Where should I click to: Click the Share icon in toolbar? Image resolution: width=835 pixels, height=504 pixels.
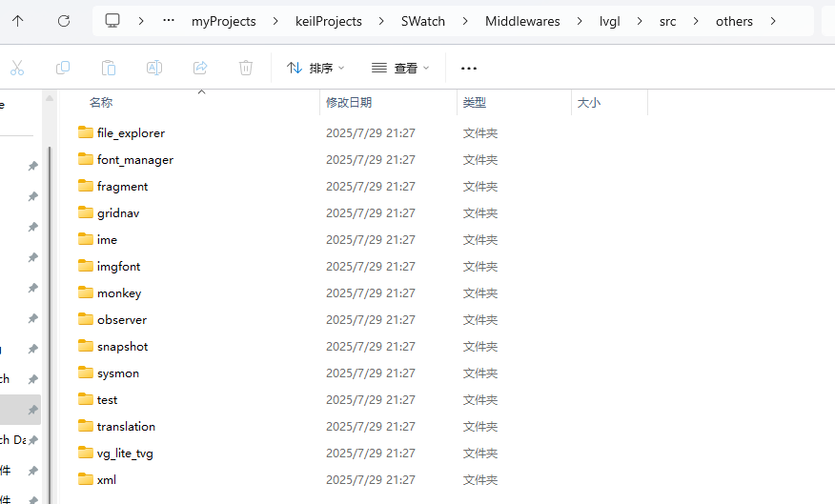pyautogui.click(x=200, y=68)
